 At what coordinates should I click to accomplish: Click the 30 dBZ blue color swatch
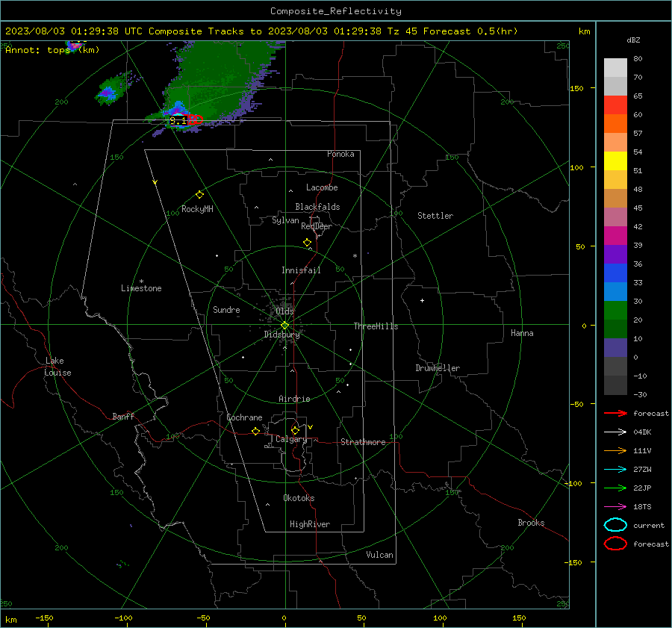(615, 291)
